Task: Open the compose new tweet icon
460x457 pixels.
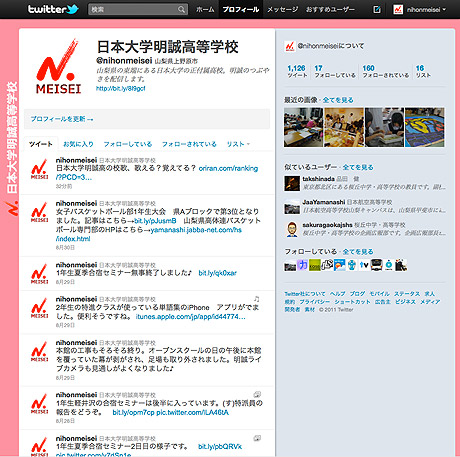Action: coord(377,9)
